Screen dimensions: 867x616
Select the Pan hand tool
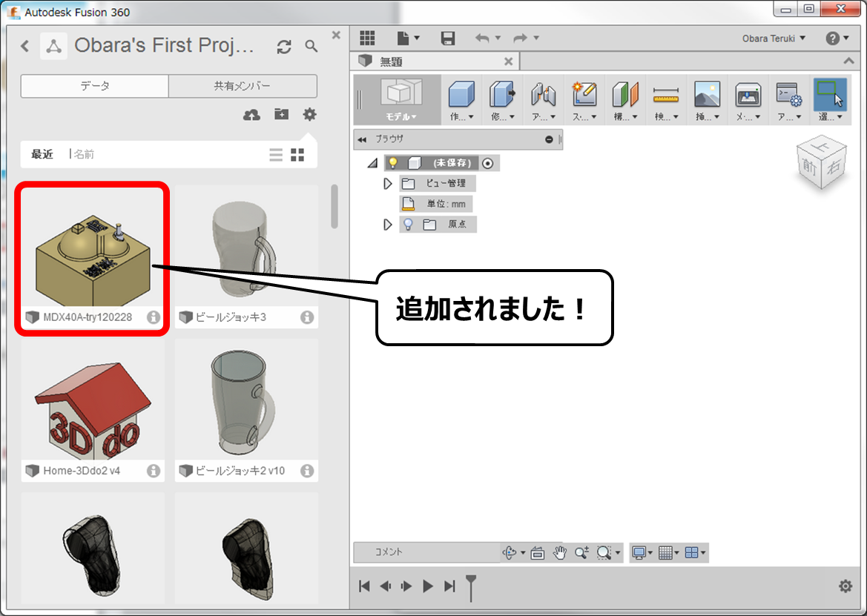(559, 552)
